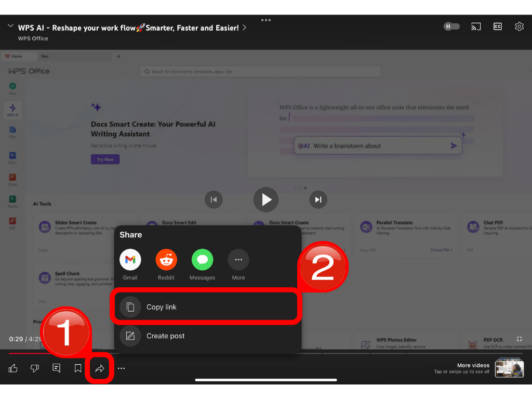Share the video via Gmail

tap(130, 259)
